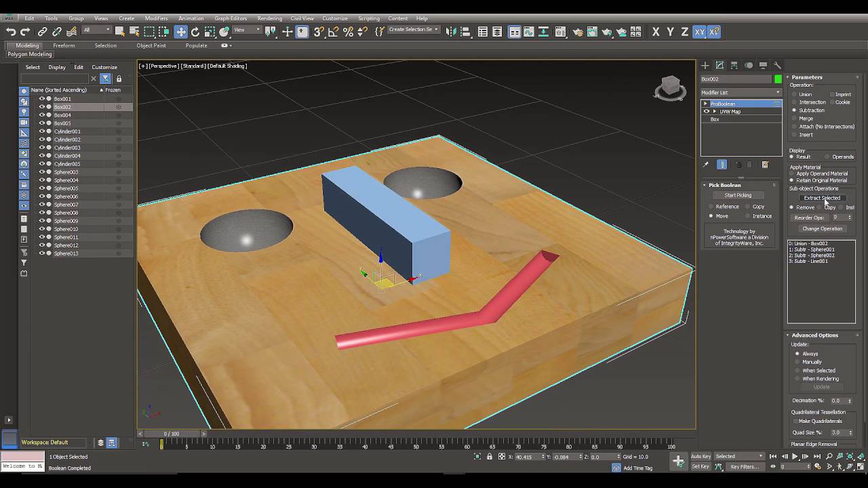The width and height of the screenshot is (868, 488).
Task: Switch to the Freeform ribbon tab
Action: 64,45
